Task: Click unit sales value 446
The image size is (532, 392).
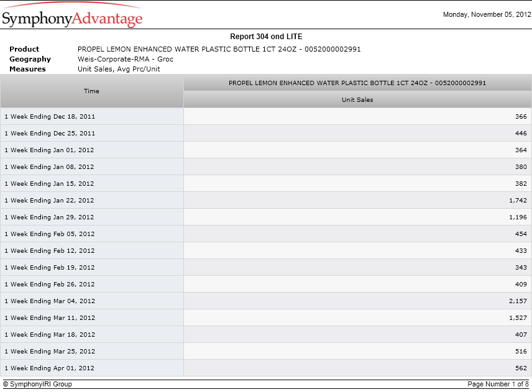Action: [521, 134]
